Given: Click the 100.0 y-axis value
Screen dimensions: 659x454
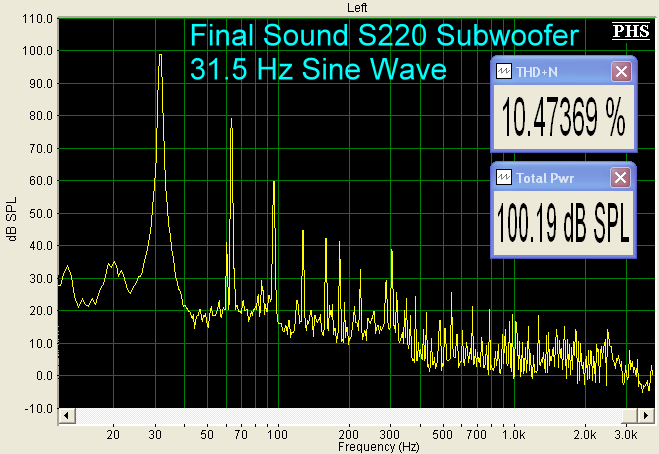Looking at the screenshot, I should click(37, 51).
